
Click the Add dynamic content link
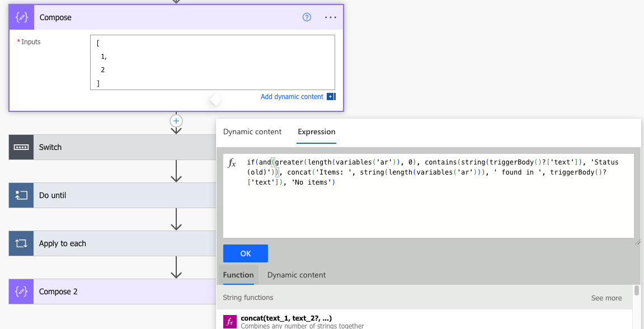coord(292,97)
